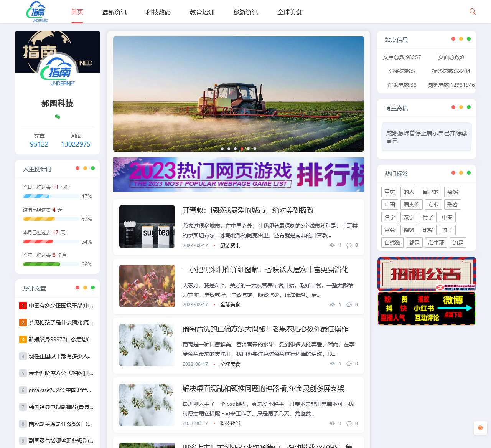Select the last carousel indicator dot
This screenshot has height=448, width=491.
[255, 149]
